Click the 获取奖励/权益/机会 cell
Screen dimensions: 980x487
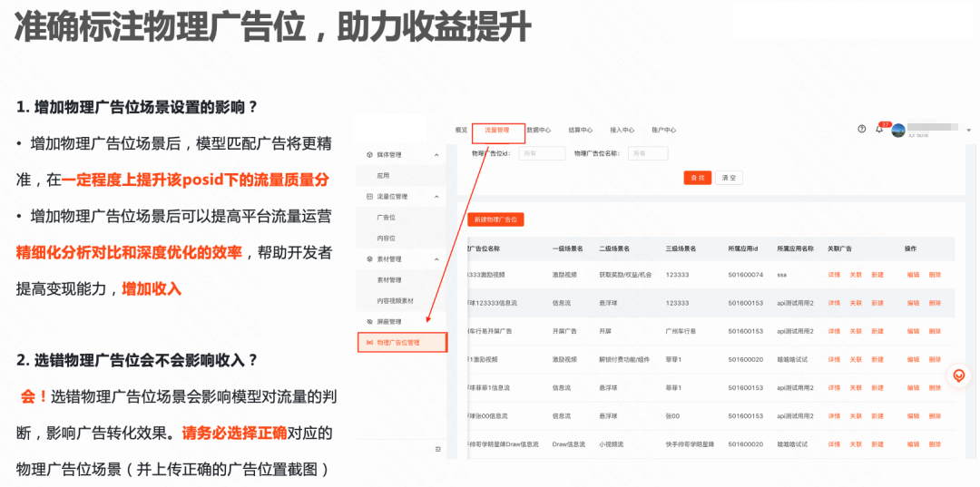click(625, 275)
